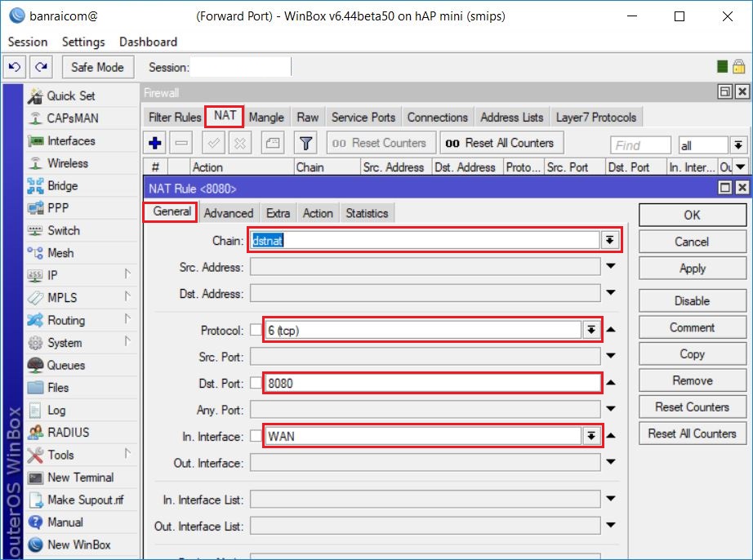Apply the NAT rule changes
The image size is (753, 560).
(691, 268)
